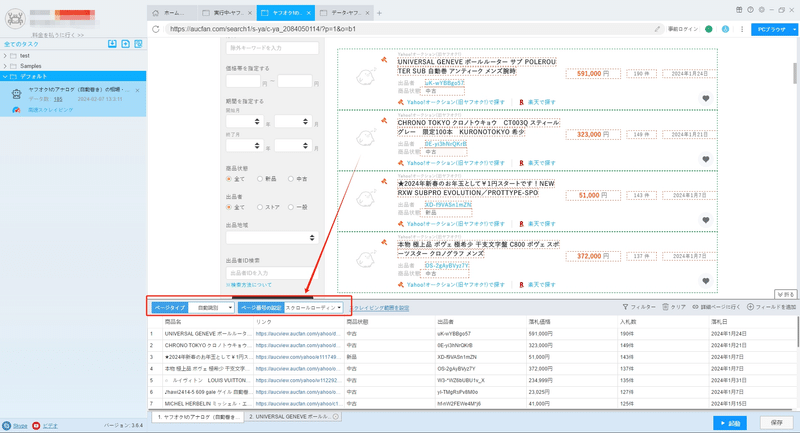Image resolution: width=800 pixels, height=433 pixels.
Task: Reload the page with the refresh icon
Action: [156, 29]
